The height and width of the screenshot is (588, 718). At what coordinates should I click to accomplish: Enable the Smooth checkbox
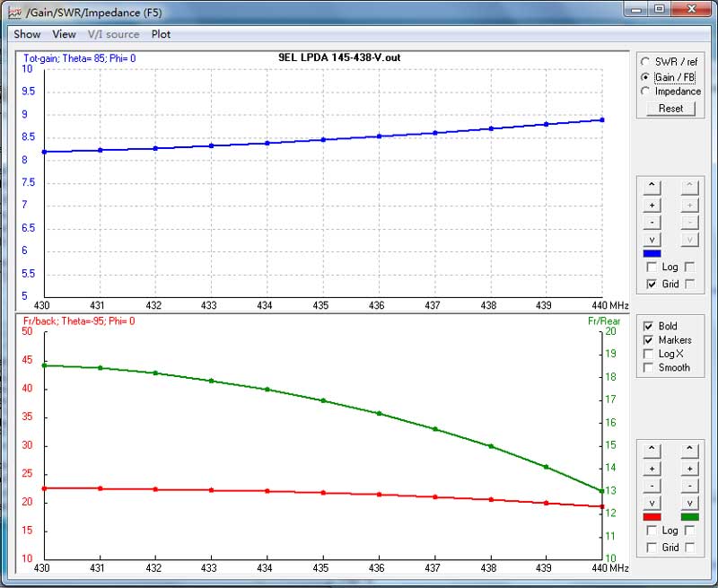tap(648, 367)
